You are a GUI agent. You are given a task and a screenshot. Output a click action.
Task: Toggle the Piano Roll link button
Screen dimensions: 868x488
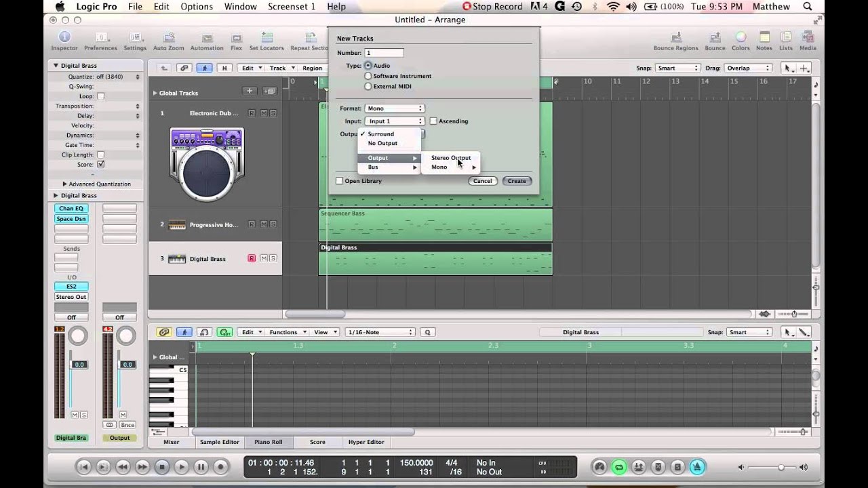[163, 332]
